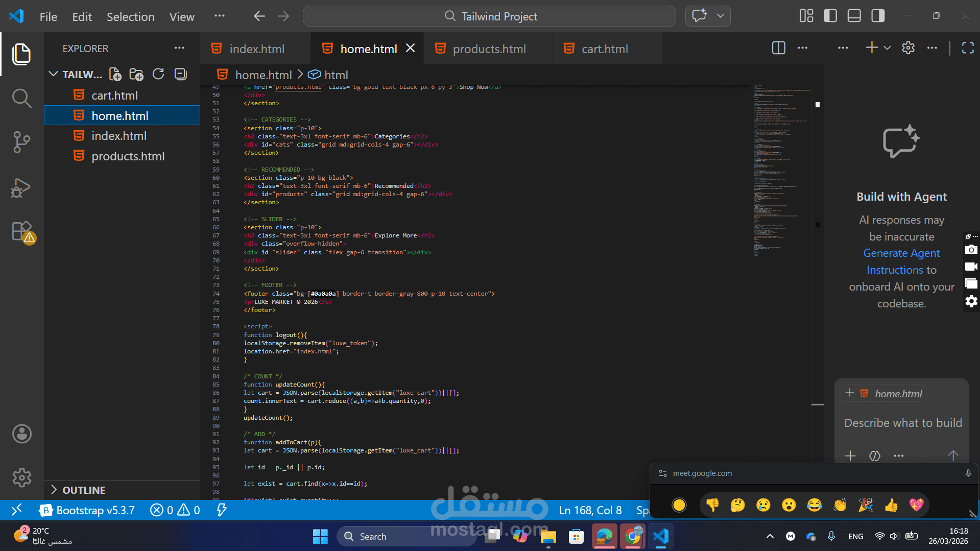Open the Explorer view in the activity bar
980x551 pixels.
(21, 54)
